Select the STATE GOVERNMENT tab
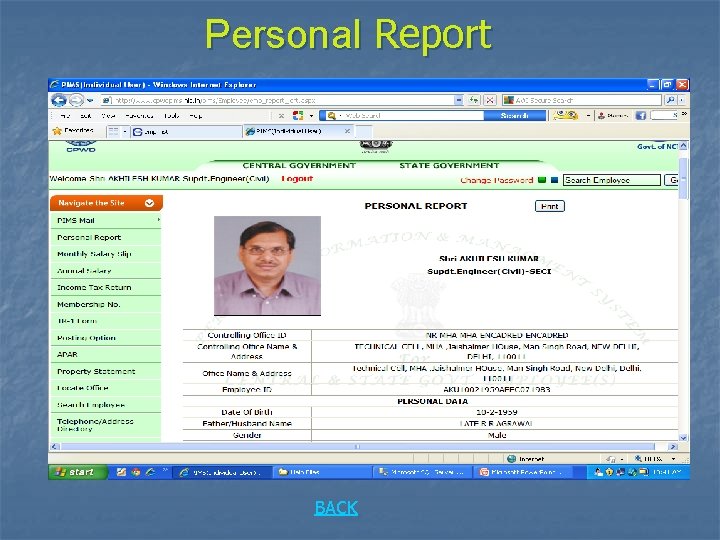This screenshot has height=540, width=720. coord(449,165)
